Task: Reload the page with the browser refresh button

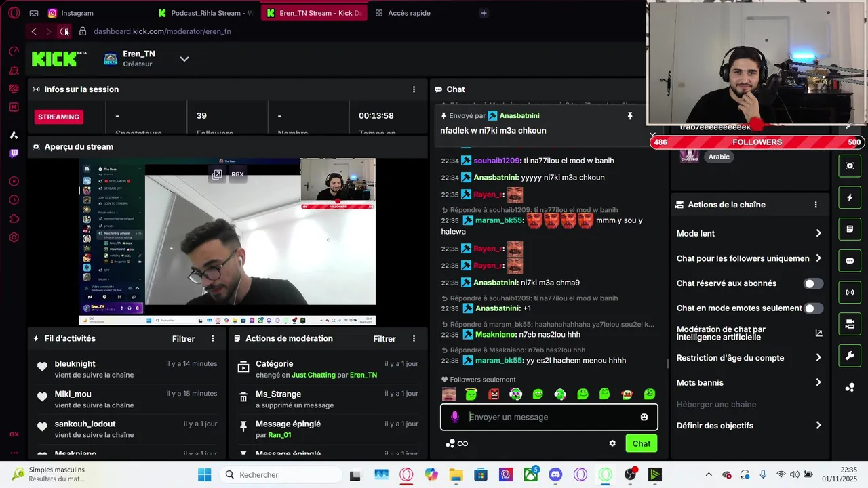Action: coord(64,31)
